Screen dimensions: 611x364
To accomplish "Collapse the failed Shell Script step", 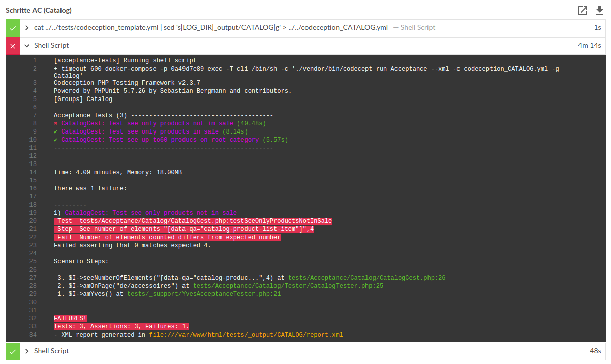I will (27, 46).
